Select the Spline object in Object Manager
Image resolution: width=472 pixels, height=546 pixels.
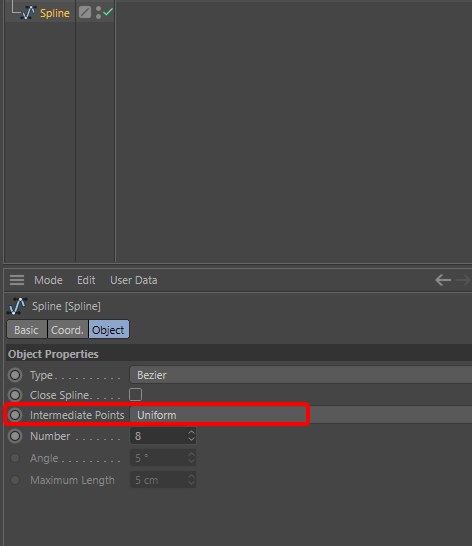(x=55, y=13)
